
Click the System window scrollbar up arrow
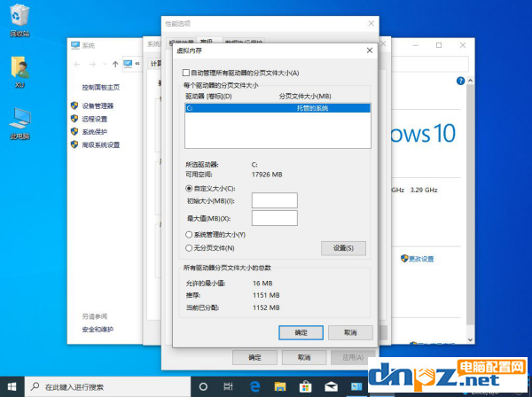pos(470,81)
